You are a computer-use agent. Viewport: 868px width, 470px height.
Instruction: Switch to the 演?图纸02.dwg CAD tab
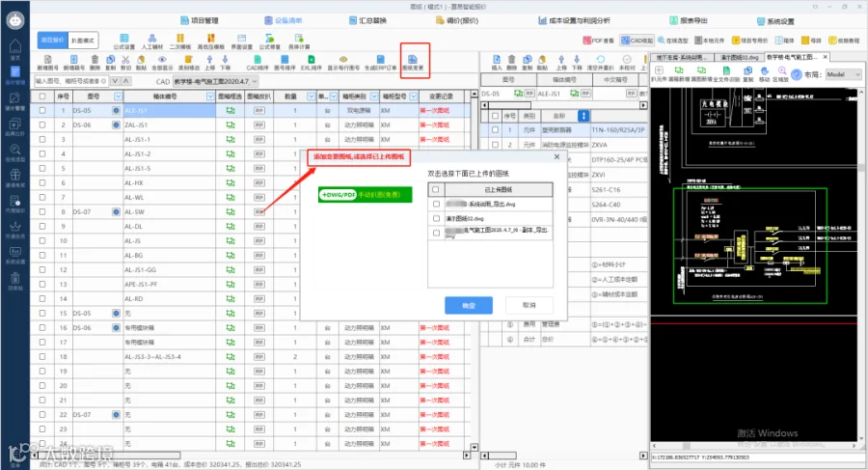tap(738, 58)
